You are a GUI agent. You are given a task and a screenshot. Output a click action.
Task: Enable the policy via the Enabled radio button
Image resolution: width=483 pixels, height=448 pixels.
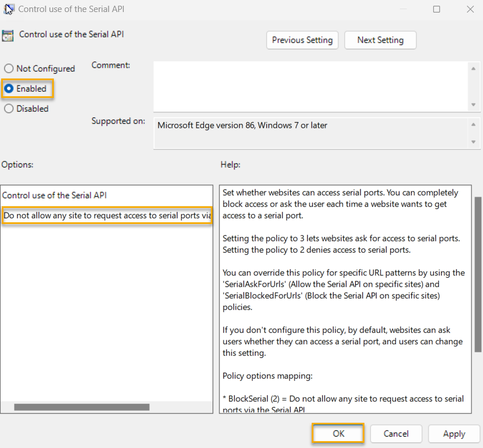tap(9, 88)
